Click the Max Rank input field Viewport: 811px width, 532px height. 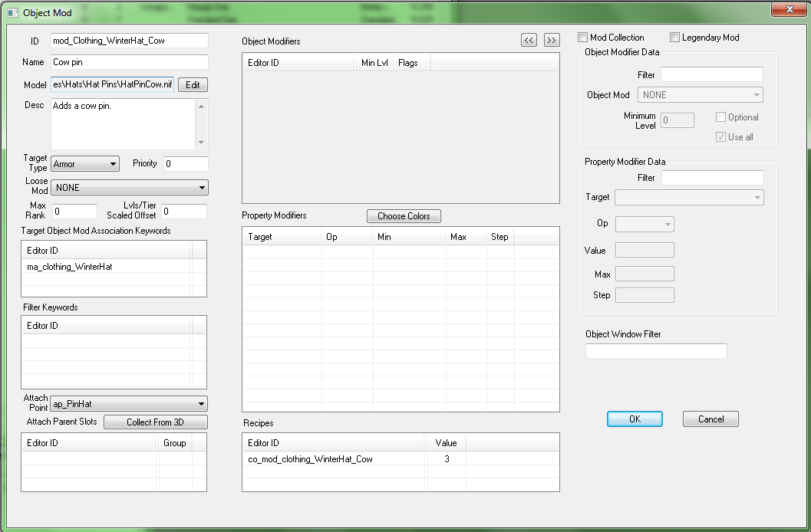pos(75,212)
